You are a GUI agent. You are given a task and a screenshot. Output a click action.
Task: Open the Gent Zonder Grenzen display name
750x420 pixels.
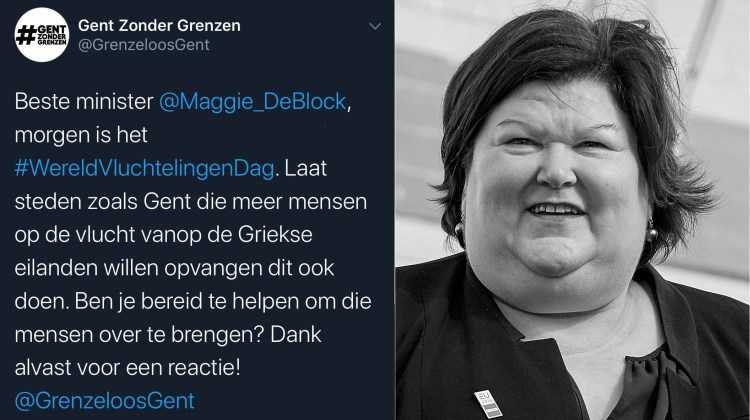tap(159, 25)
